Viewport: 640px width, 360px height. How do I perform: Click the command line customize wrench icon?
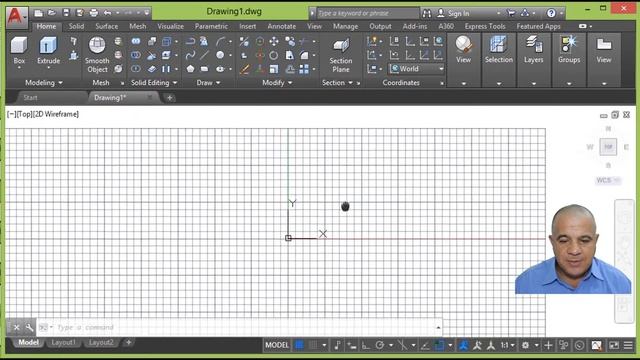coord(29,327)
